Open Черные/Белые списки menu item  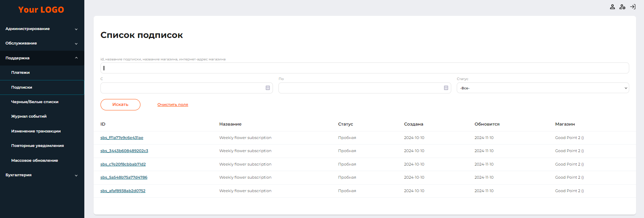pos(35,102)
